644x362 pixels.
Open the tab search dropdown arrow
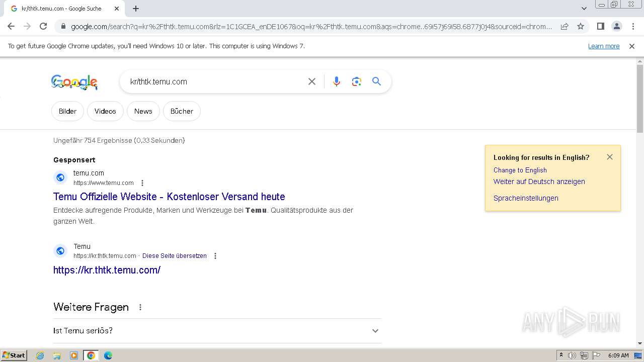tap(584, 9)
